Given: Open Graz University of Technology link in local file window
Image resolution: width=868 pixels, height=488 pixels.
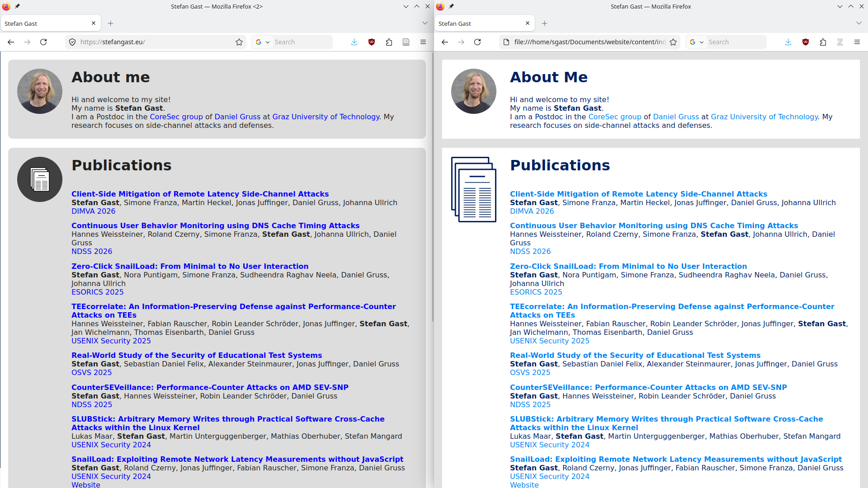Looking at the screenshot, I should click(x=764, y=117).
